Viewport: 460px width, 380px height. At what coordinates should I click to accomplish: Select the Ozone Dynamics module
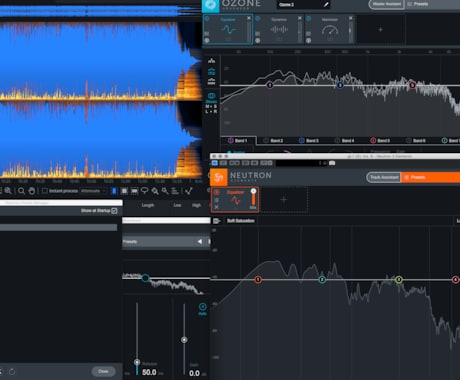(x=279, y=29)
